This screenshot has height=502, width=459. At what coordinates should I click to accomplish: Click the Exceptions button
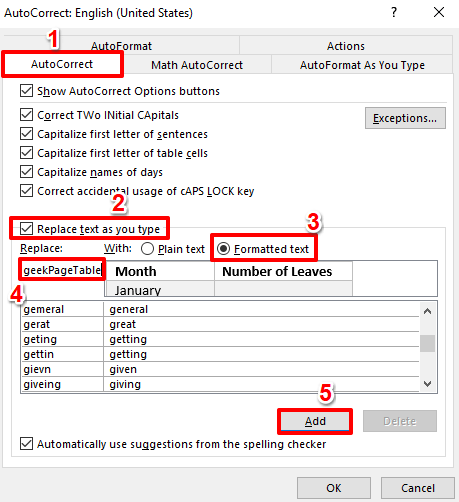point(405,118)
